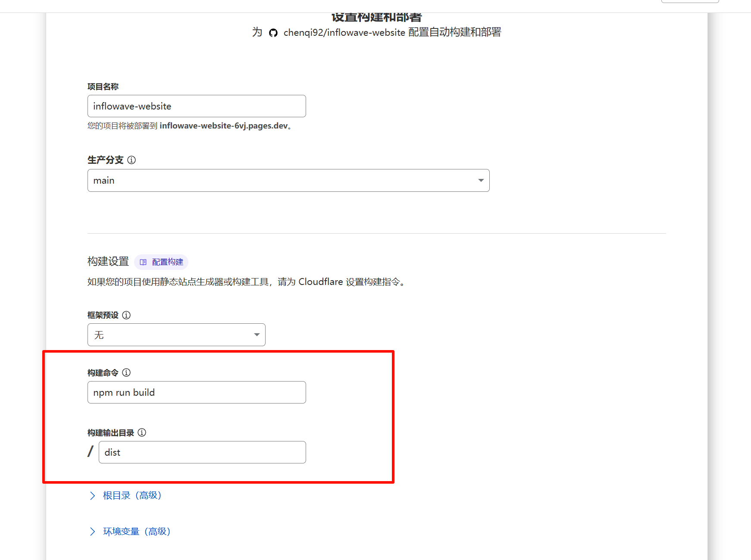Focus the 项目名称 field containing inflowave-website

pyautogui.click(x=197, y=106)
